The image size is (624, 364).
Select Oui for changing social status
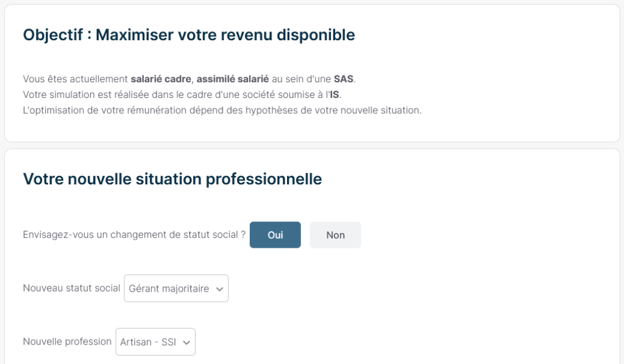point(275,235)
